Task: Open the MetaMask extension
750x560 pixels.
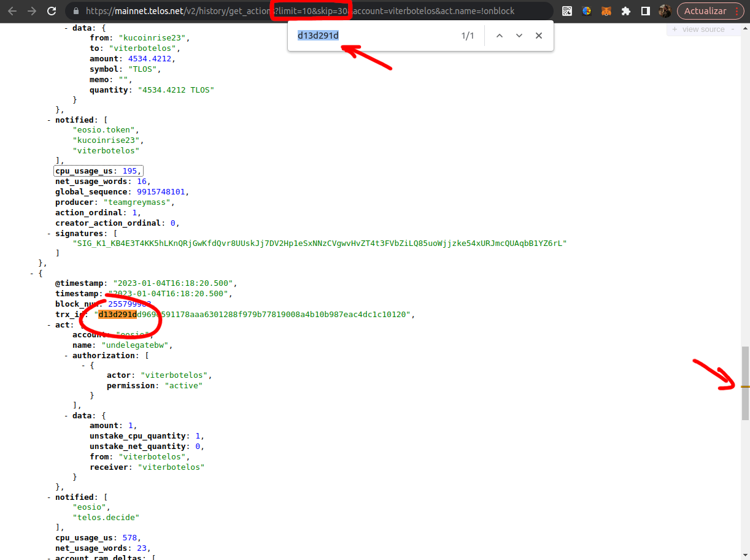Action: click(x=606, y=10)
